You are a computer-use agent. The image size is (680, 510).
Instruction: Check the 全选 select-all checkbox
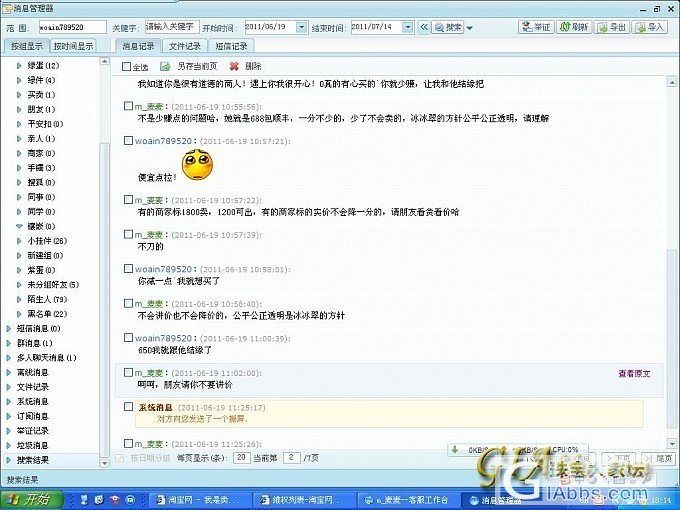coord(127,67)
